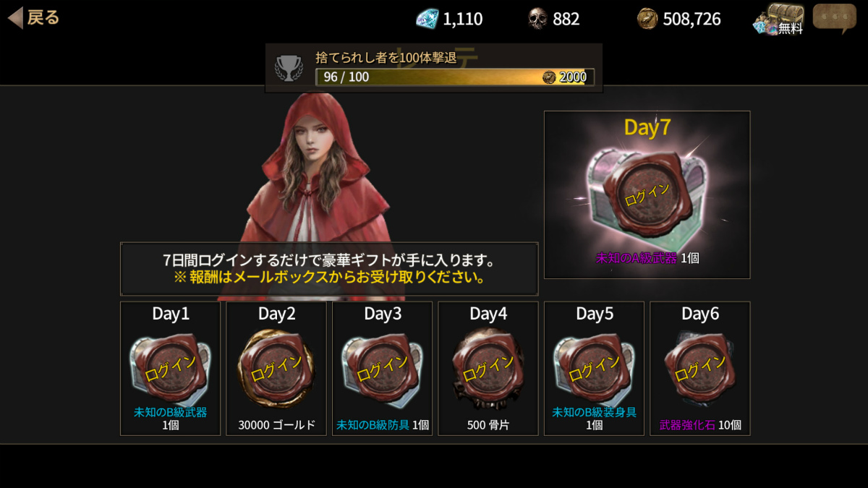Select Day6 武器強化石 reward
The image size is (868, 488).
click(700, 369)
